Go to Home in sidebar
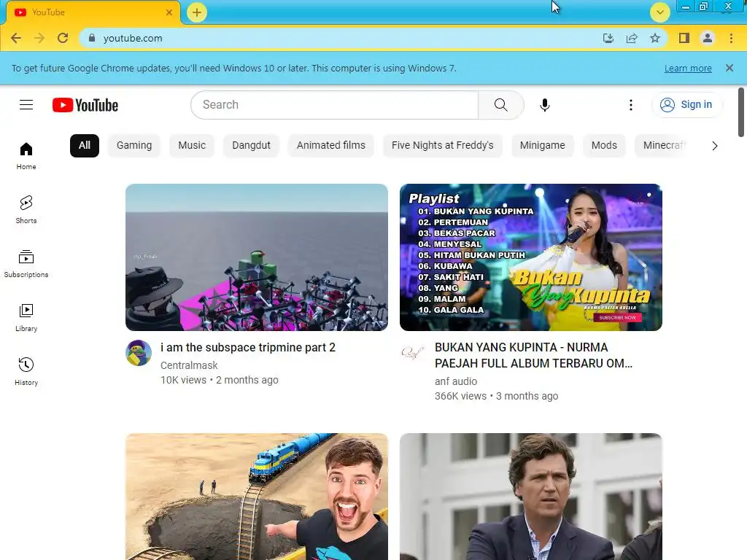The height and width of the screenshot is (560, 747). (x=26, y=156)
